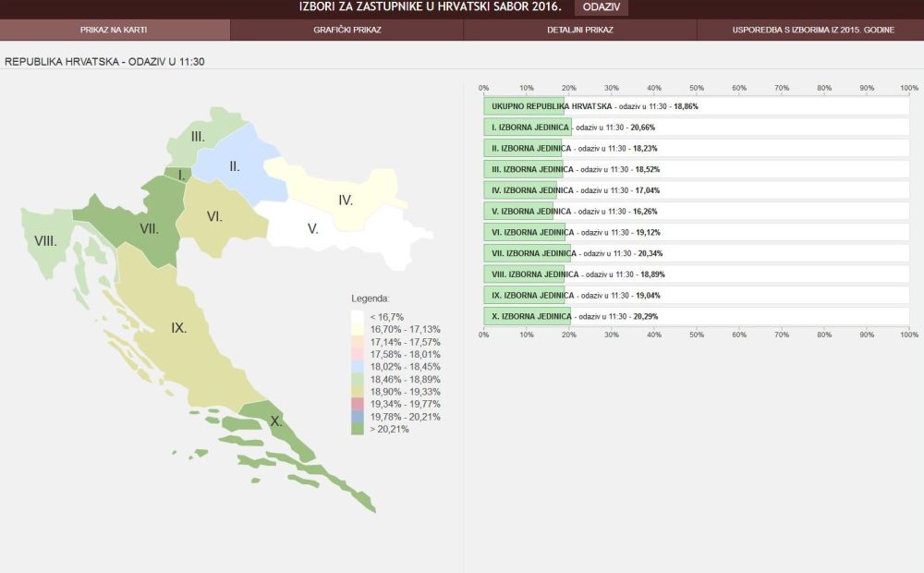Open the Prikaz na karti tab
924x573 pixels.
point(115,30)
